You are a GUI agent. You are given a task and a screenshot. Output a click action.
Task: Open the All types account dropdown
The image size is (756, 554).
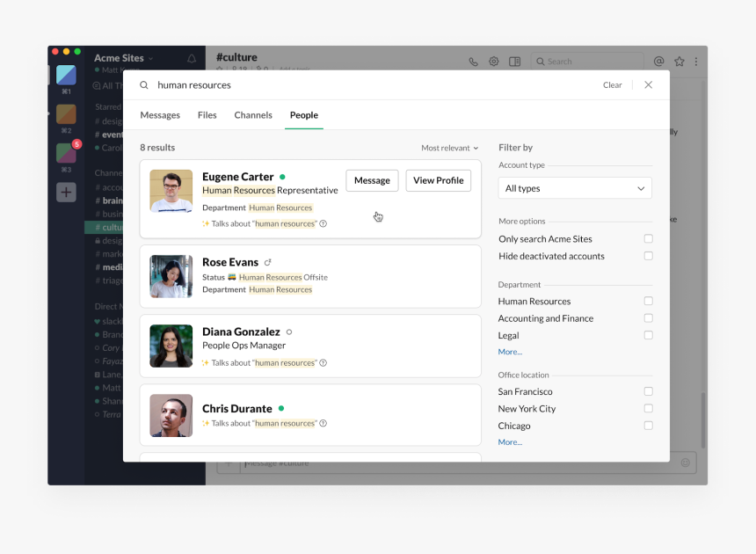[x=574, y=188]
